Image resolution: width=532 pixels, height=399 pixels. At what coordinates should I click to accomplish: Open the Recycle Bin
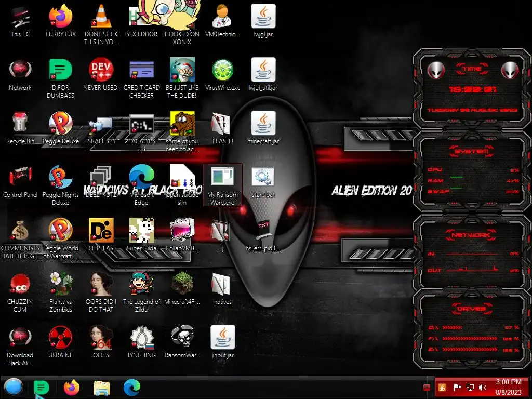pyautogui.click(x=20, y=128)
